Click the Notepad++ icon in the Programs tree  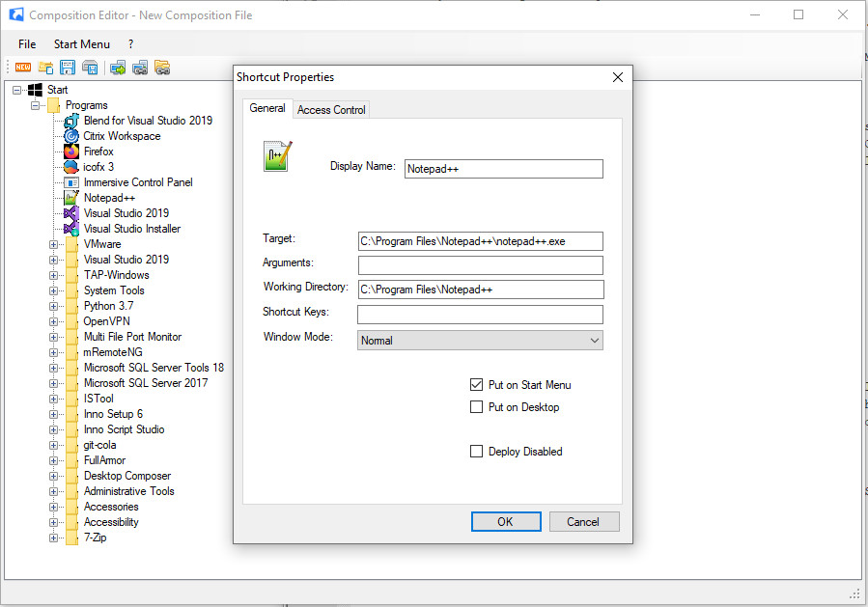71,198
